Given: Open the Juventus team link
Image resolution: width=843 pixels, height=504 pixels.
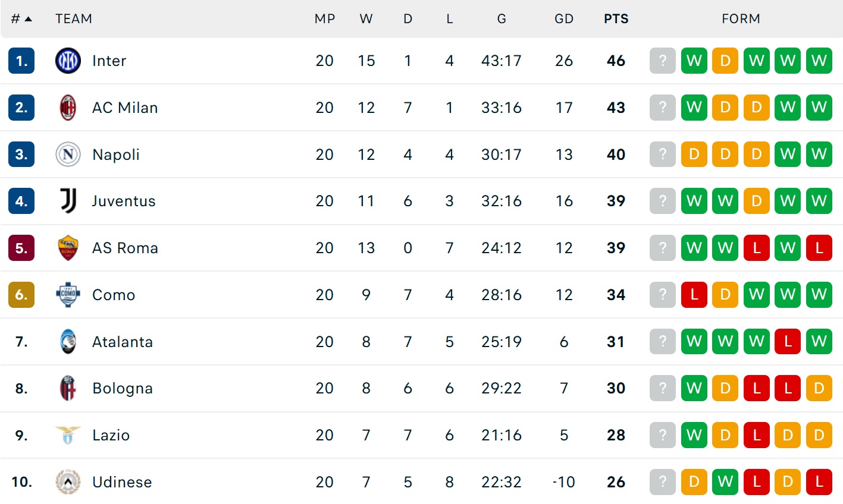Looking at the screenshot, I should pos(124,201).
